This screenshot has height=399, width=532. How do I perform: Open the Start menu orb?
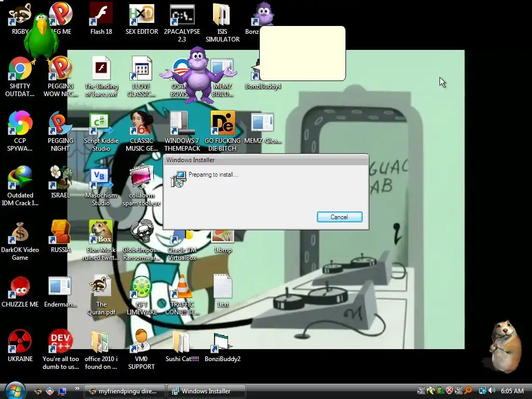click(x=15, y=391)
